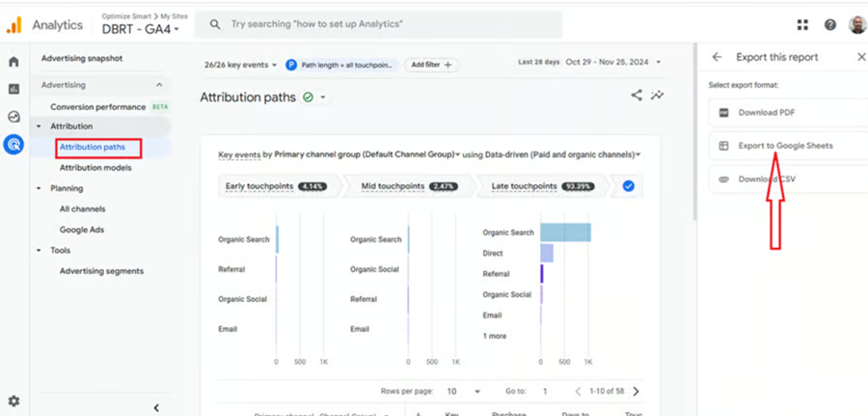The width and height of the screenshot is (868, 416).
Task: Click 'Referral' label in Early touchpoints chart
Action: [231, 269]
